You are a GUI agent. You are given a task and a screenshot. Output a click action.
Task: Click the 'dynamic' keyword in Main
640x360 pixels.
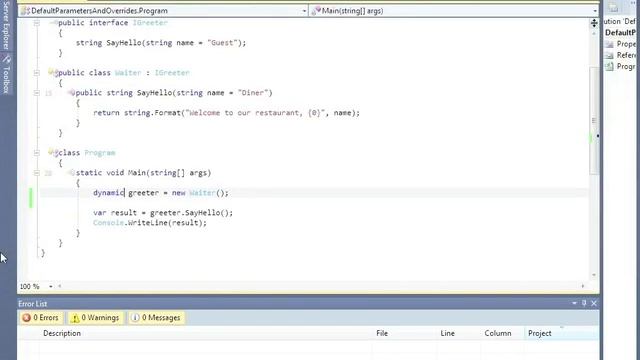(108, 193)
